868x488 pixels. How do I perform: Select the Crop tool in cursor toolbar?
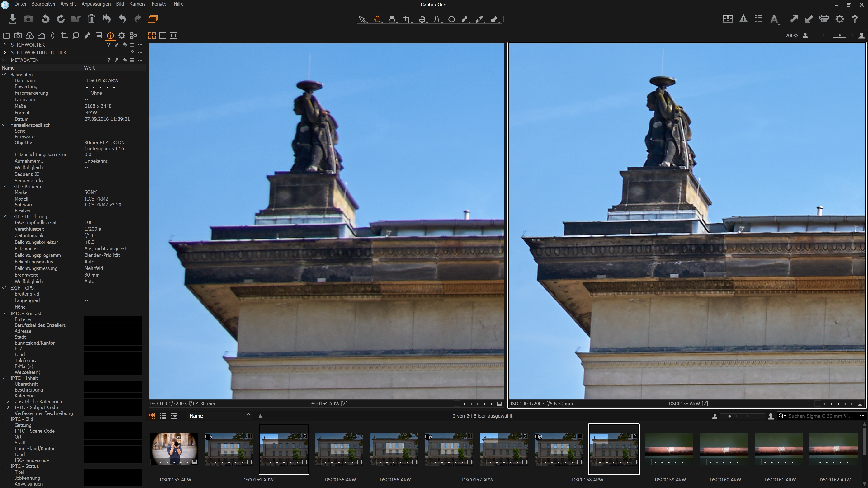[x=407, y=19]
